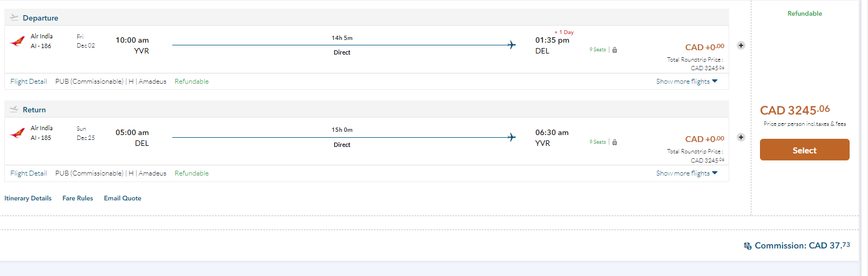Expand Show more flights for departure

(x=687, y=82)
